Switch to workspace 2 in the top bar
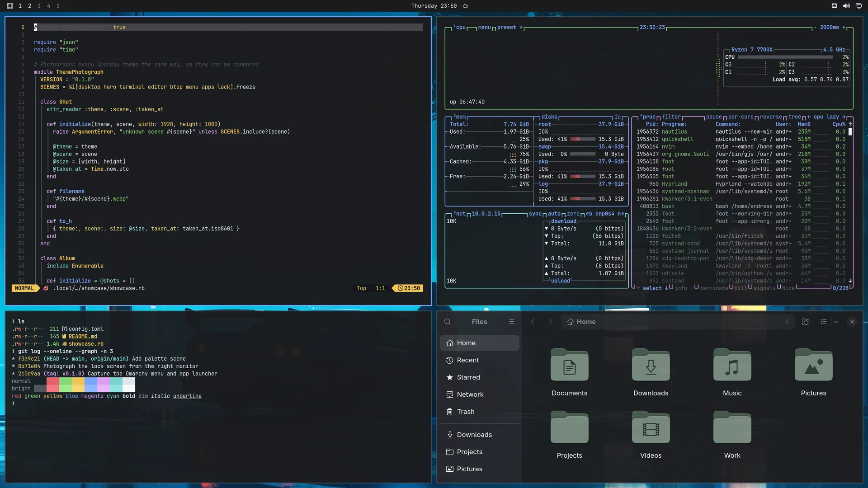 pos(29,6)
